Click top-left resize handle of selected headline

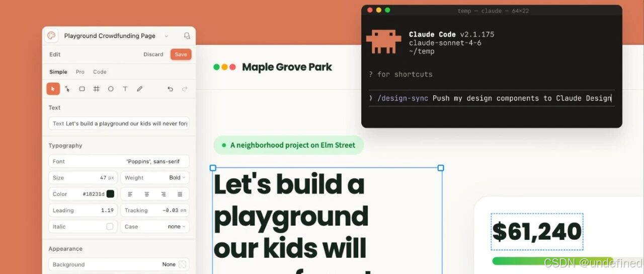213,168
